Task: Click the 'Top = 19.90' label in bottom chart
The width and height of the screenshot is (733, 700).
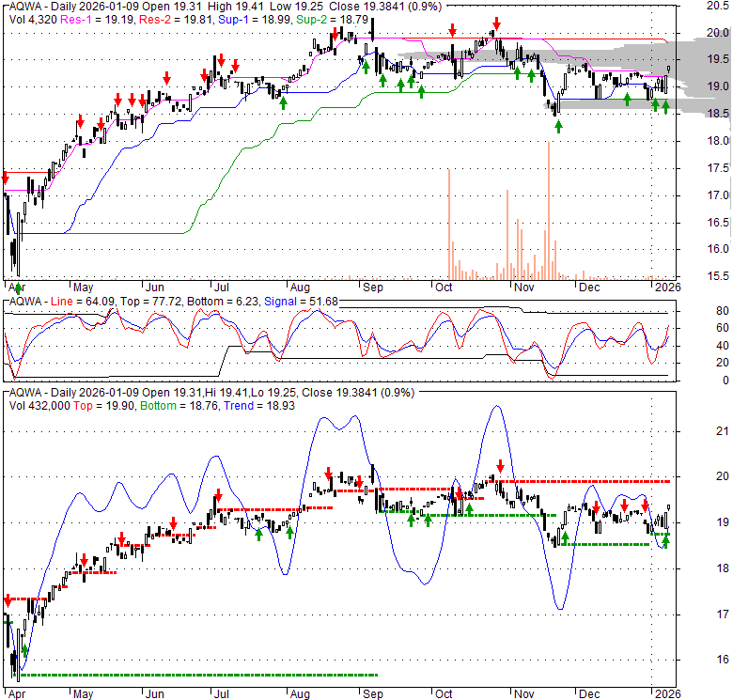Action: 103,406
